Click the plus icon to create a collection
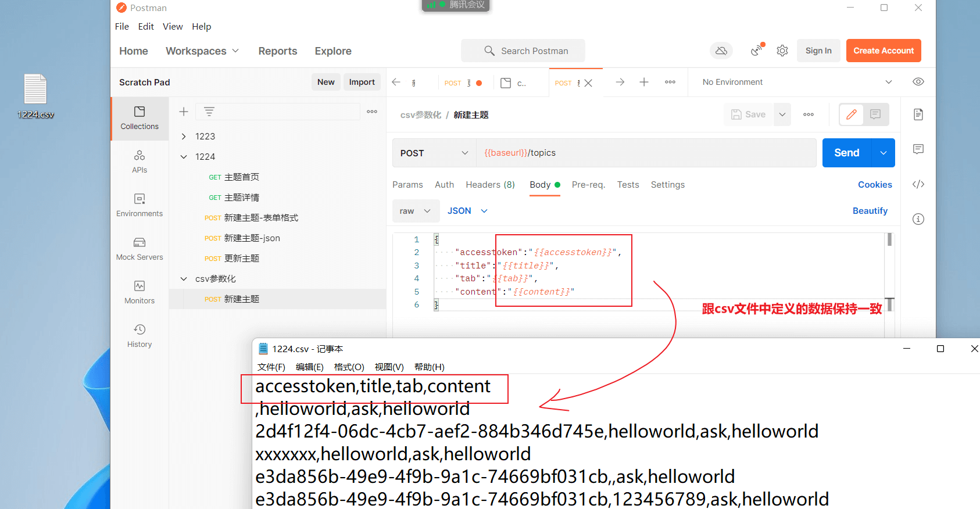Viewport: 980px width, 509px height. pos(184,112)
